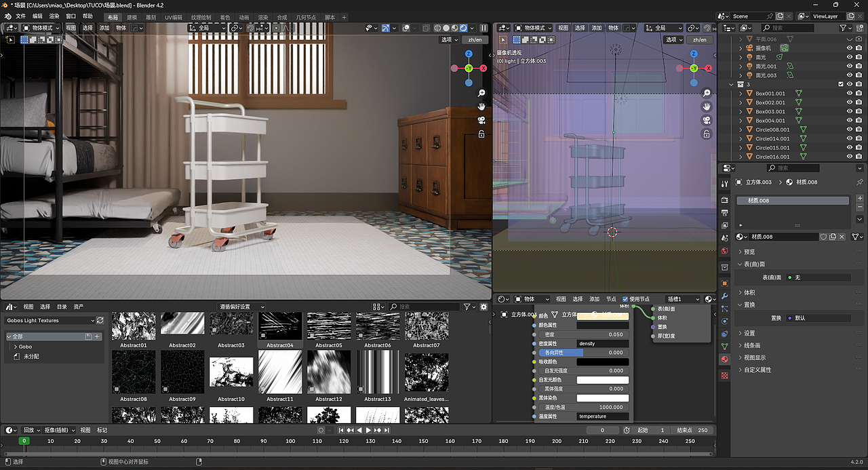Switch to the 几何节点 workspace tab

[x=307, y=17]
